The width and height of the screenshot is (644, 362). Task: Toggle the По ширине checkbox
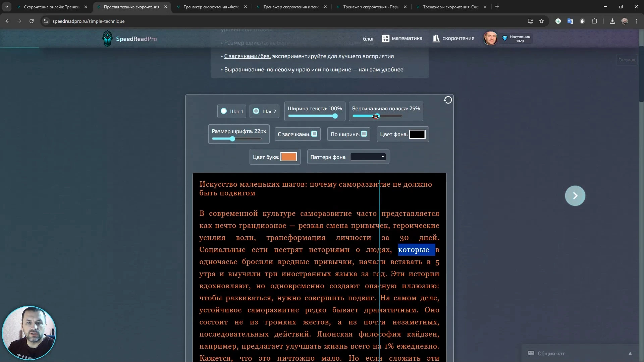[x=364, y=134]
